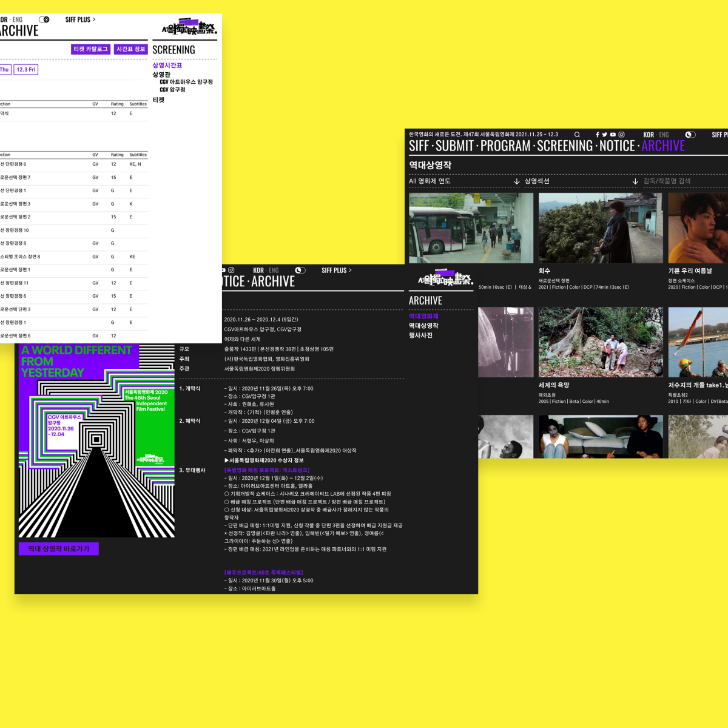The width and height of the screenshot is (728, 728).
Task: Open the bus terminal film thumbnail
Action: tap(471, 228)
